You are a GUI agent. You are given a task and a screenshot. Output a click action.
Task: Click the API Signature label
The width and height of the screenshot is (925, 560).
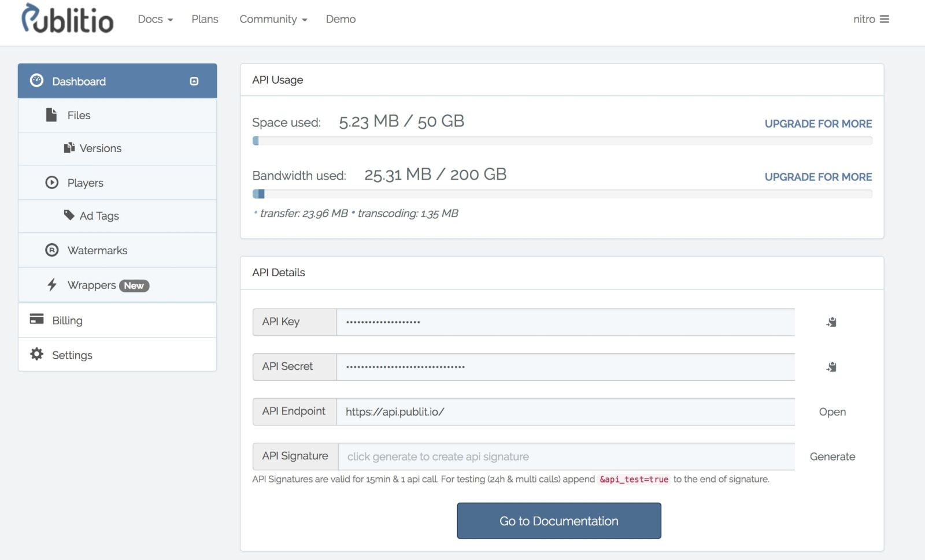(295, 456)
